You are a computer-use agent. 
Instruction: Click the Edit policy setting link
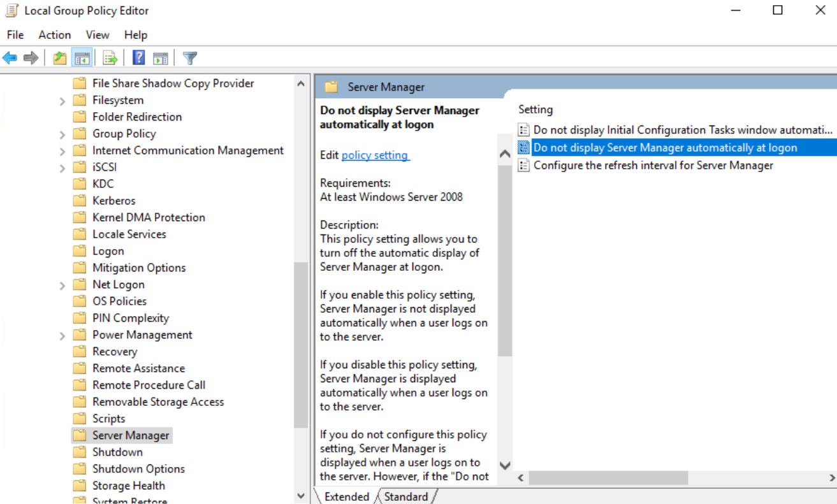[x=375, y=155]
